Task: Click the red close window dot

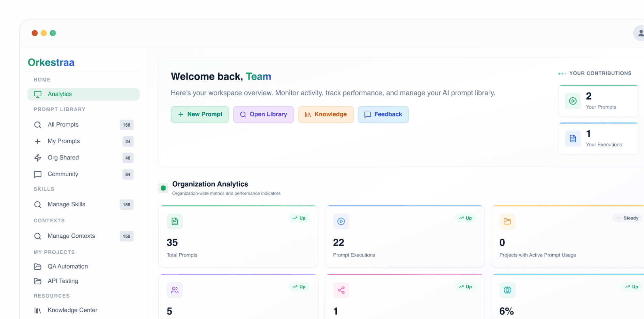Action: pos(35,33)
